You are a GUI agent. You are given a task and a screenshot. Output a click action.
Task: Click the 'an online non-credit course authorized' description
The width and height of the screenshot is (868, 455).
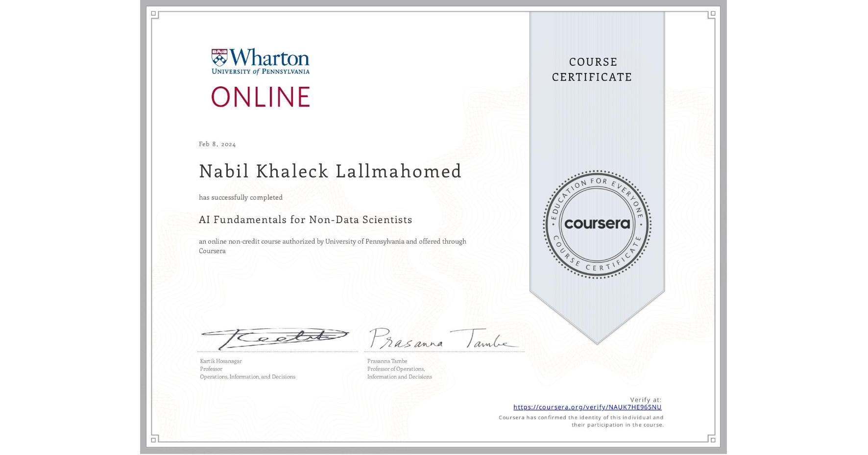(x=333, y=246)
